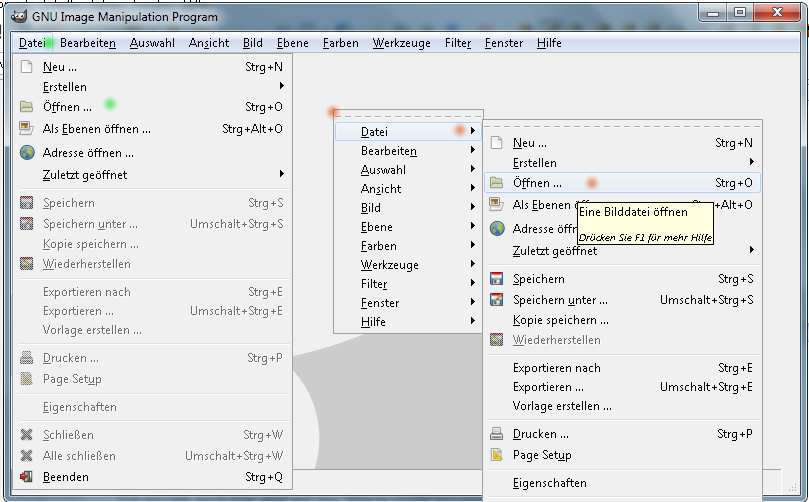Select Fenster entry in the context menu
The height and width of the screenshot is (502, 809).
(x=408, y=303)
